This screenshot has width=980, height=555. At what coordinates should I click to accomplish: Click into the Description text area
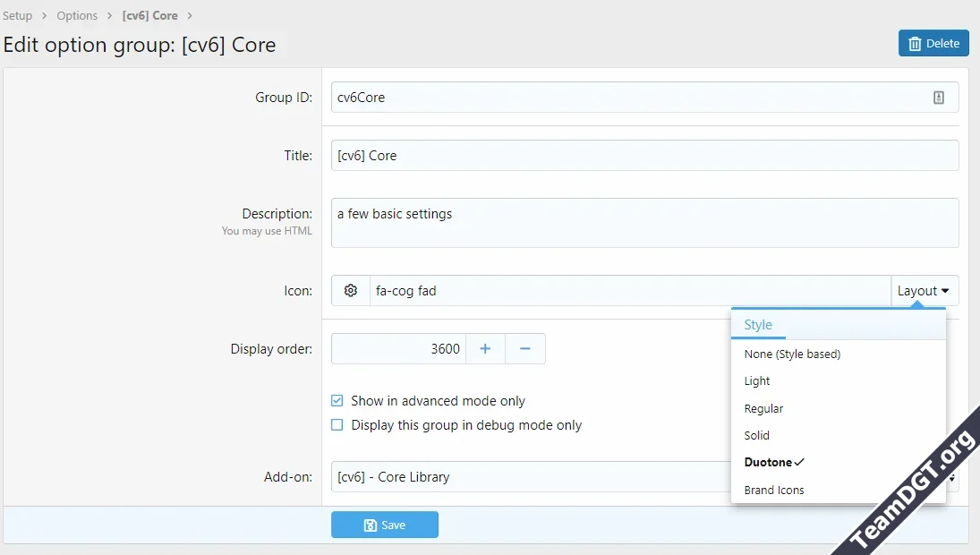(644, 223)
